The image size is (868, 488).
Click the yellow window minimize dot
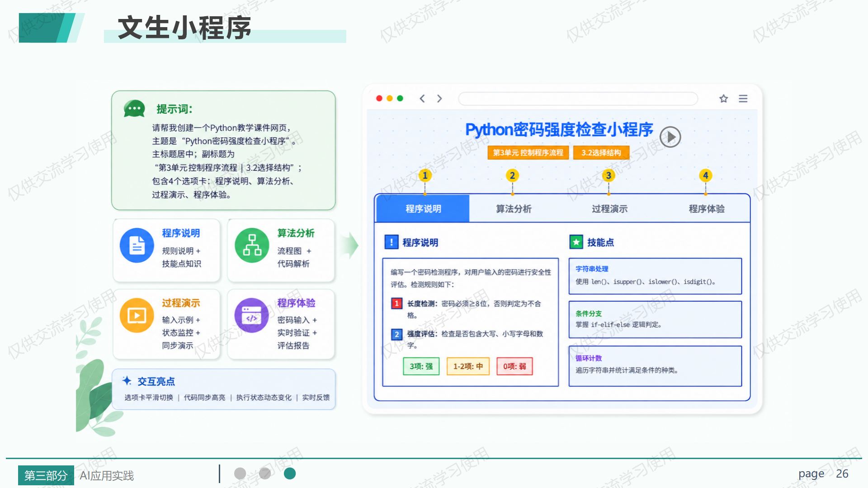[390, 99]
